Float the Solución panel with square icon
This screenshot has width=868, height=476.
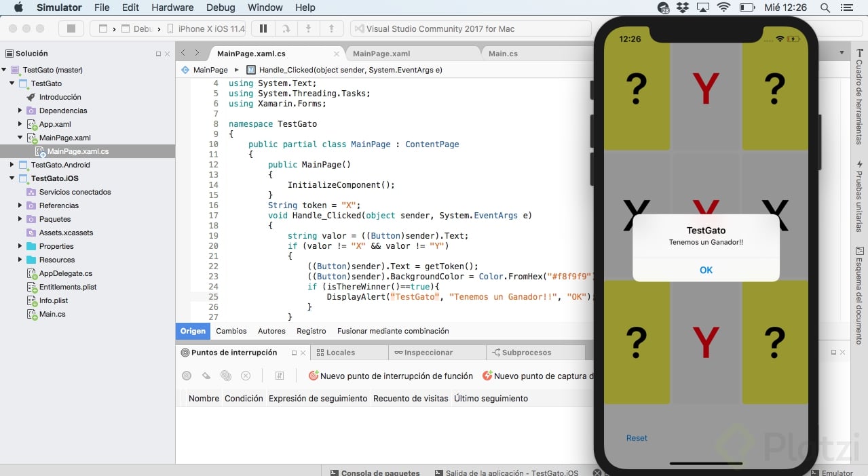158,54
